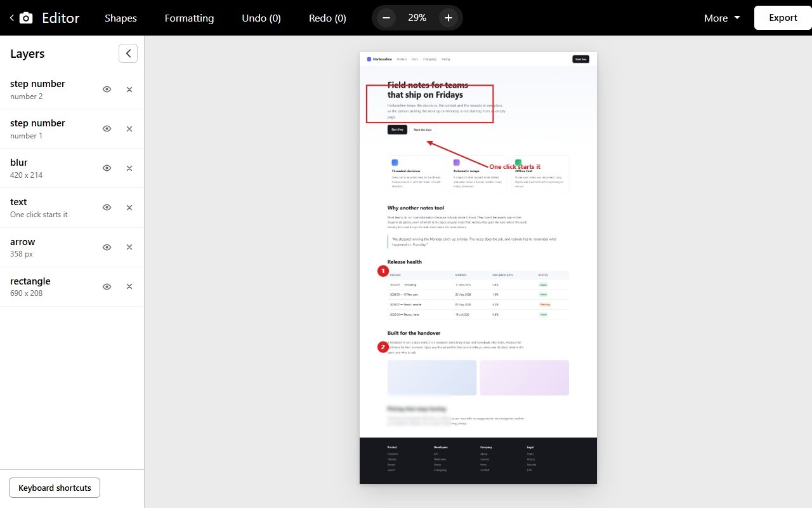Click the Editor title in the top bar
Viewport: 812px width, 508px height.
(x=61, y=18)
